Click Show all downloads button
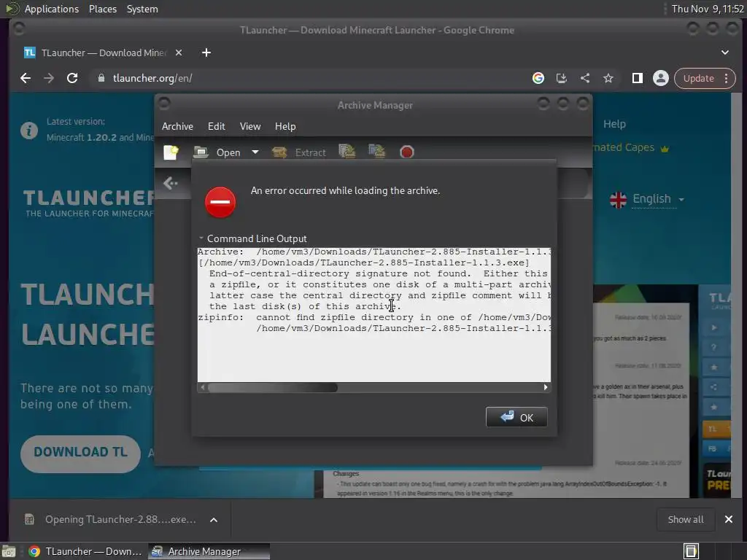Viewport: 747px width, 560px height. coord(685,519)
